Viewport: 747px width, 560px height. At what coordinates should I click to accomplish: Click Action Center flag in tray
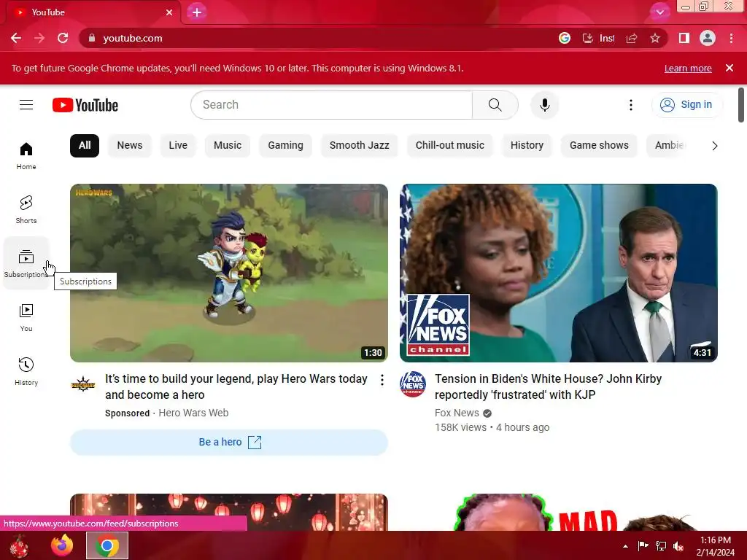643,545
